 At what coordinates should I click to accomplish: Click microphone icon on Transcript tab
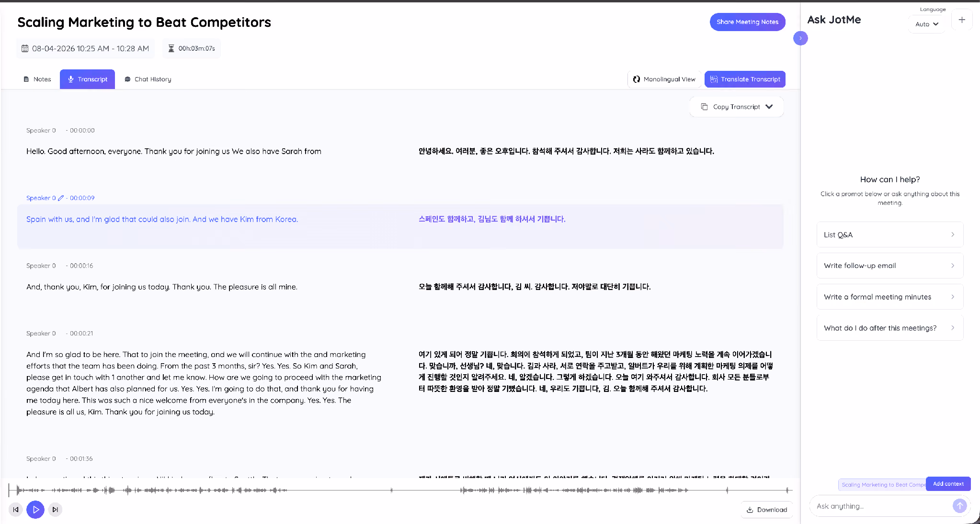(x=70, y=79)
